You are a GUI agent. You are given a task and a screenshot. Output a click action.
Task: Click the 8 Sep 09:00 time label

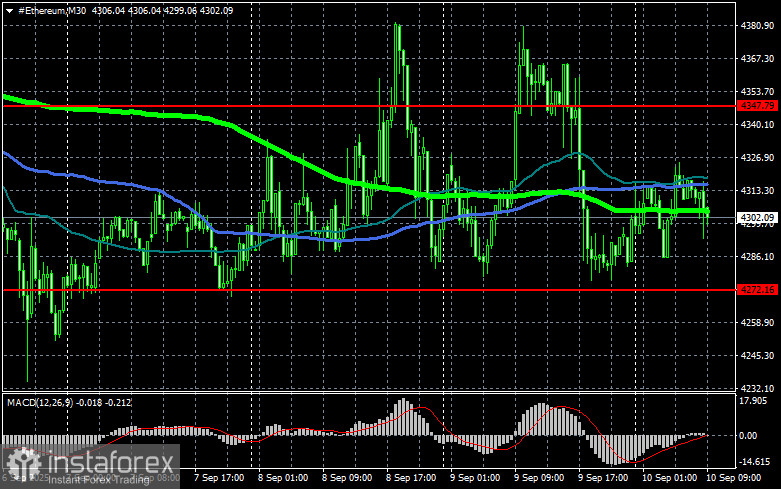click(347, 478)
